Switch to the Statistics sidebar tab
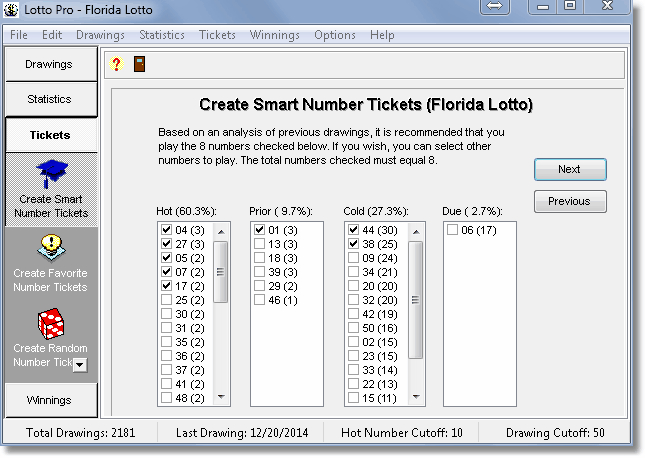Screen dimensions: 645x458 tap(50, 99)
